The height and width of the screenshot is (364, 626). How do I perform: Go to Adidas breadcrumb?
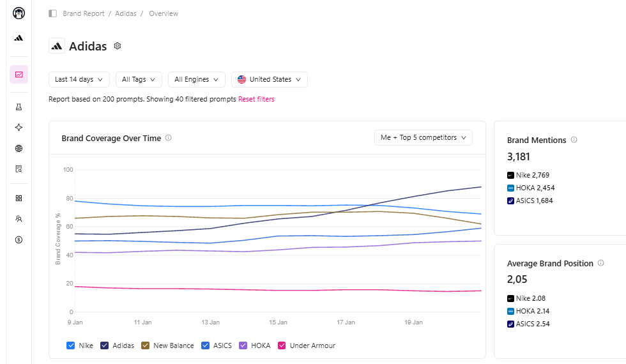tap(126, 13)
